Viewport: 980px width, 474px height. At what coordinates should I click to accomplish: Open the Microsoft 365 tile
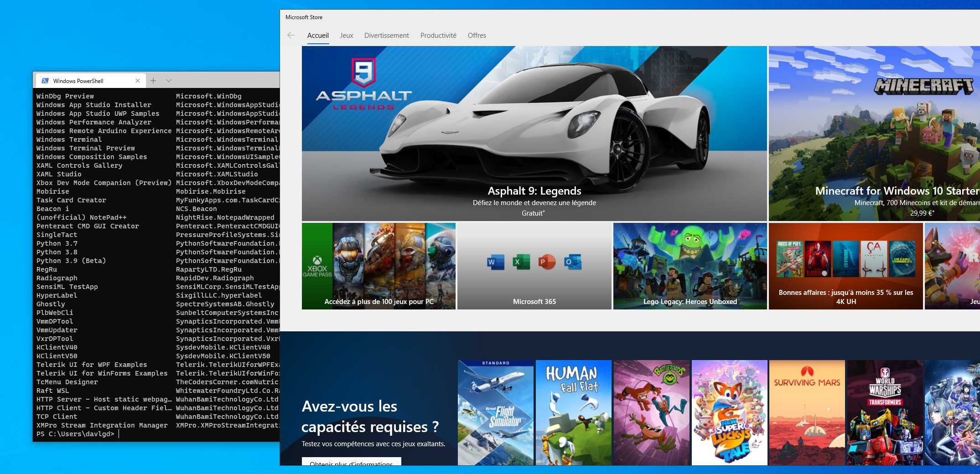tap(534, 266)
